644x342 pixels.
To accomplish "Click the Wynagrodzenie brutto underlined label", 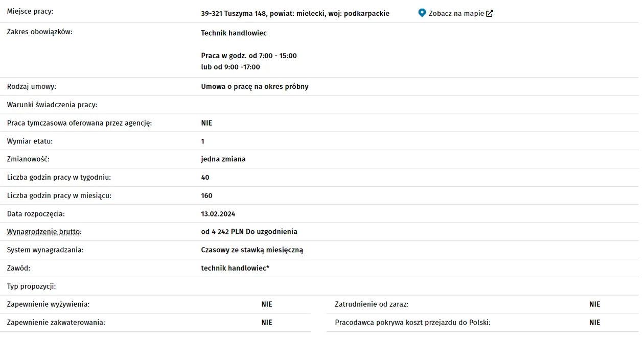I will click(43, 232).
